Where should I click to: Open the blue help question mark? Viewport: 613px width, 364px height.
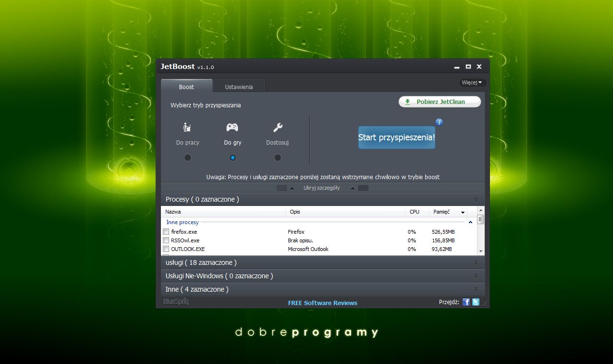point(439,122)
